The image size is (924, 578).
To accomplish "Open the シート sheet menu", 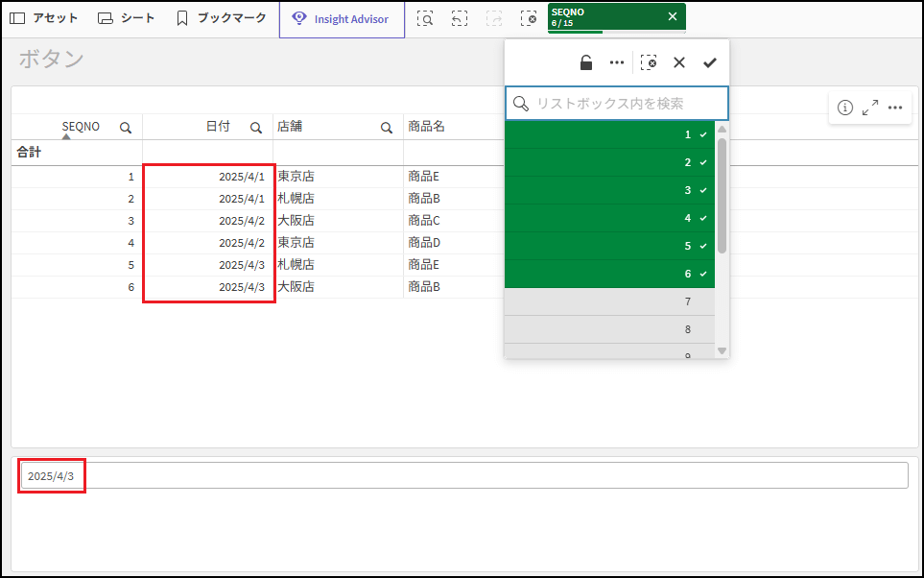I will pos(126,18).
